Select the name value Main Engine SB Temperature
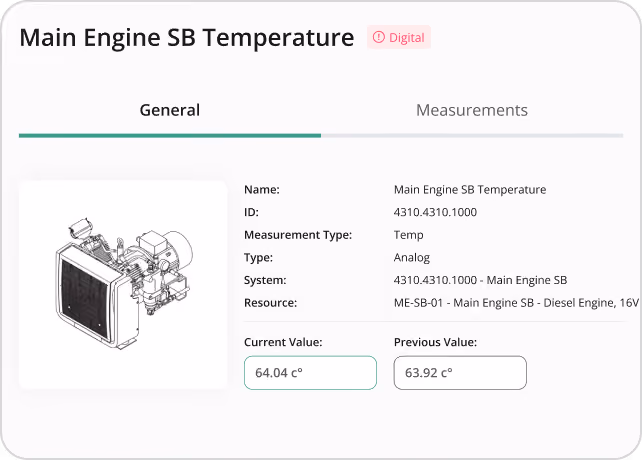Viewport: 642px width, 460px height. tap(470, 190)
